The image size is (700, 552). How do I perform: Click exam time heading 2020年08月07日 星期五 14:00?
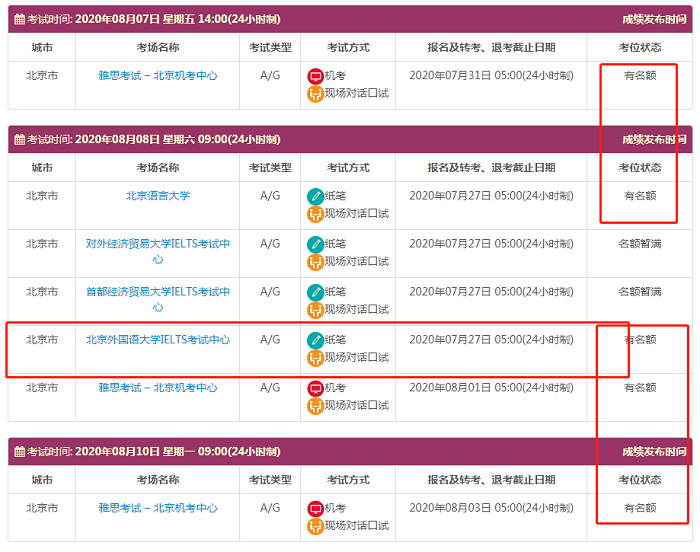[x=178, y=19]
